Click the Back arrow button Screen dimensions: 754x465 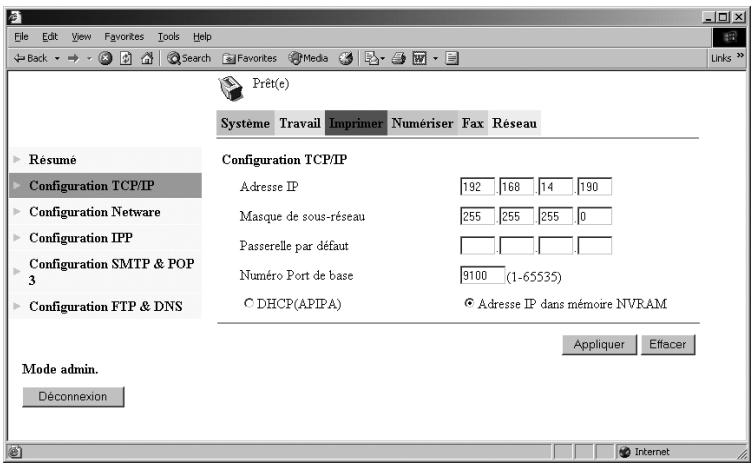30,58
